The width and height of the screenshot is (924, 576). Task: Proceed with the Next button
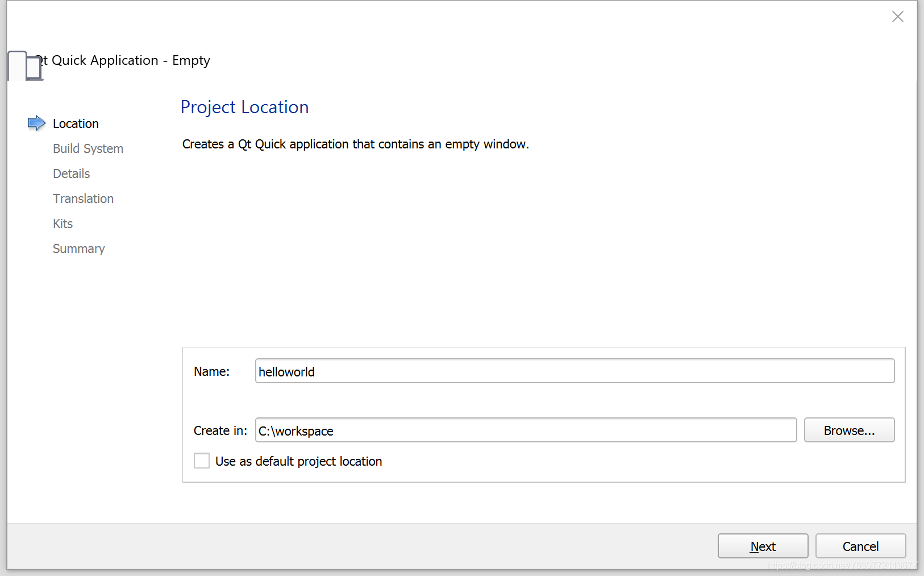[x=763, y=546]
